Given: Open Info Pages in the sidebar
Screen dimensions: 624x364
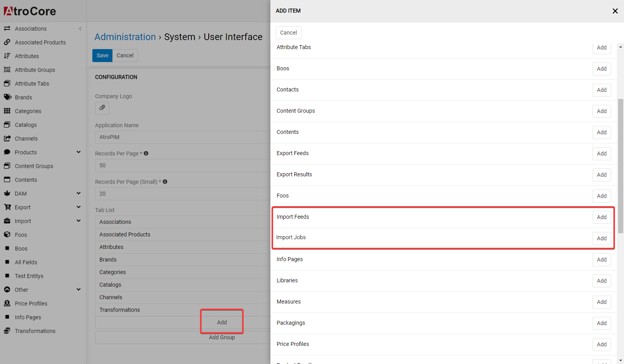Looking at the screenshot, I should pos(28,317).
